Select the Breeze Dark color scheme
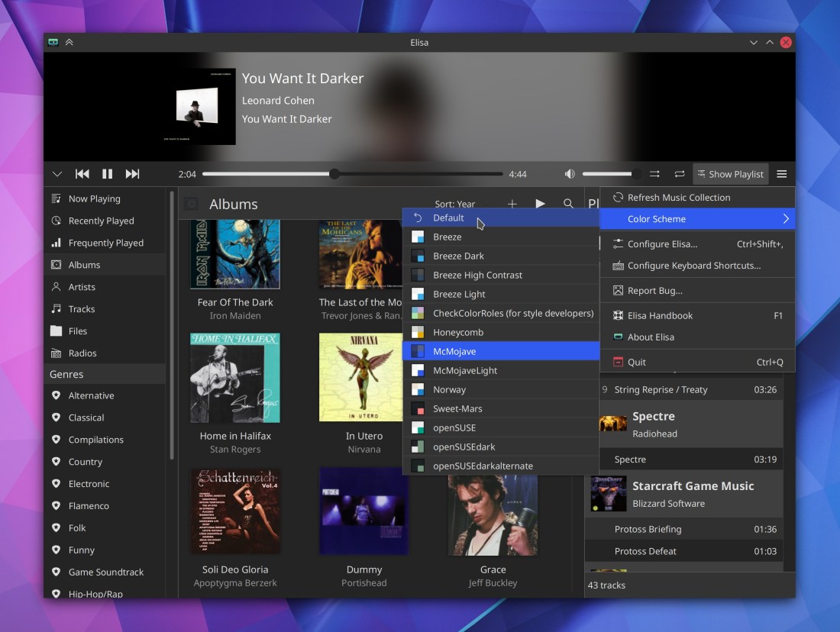840x632 pixels. (458, 256)
